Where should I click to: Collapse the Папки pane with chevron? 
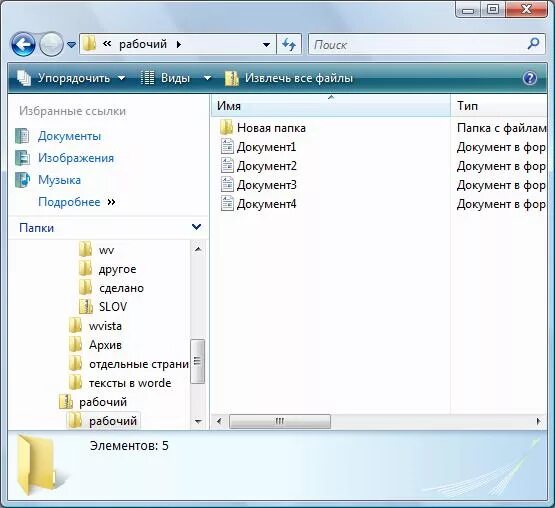coord(196,227)
